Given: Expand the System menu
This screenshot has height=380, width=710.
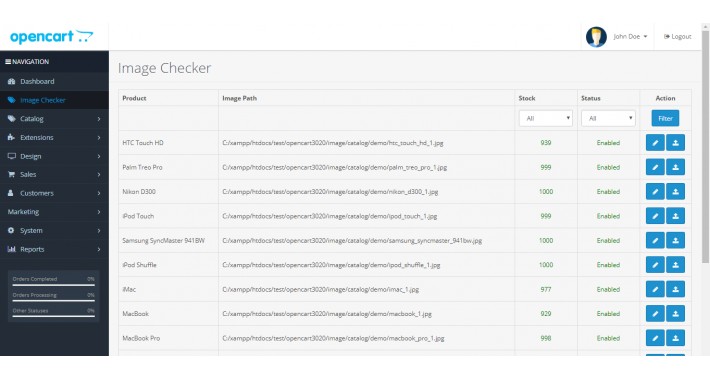Looking at the screenshot, I should [54, 231].
